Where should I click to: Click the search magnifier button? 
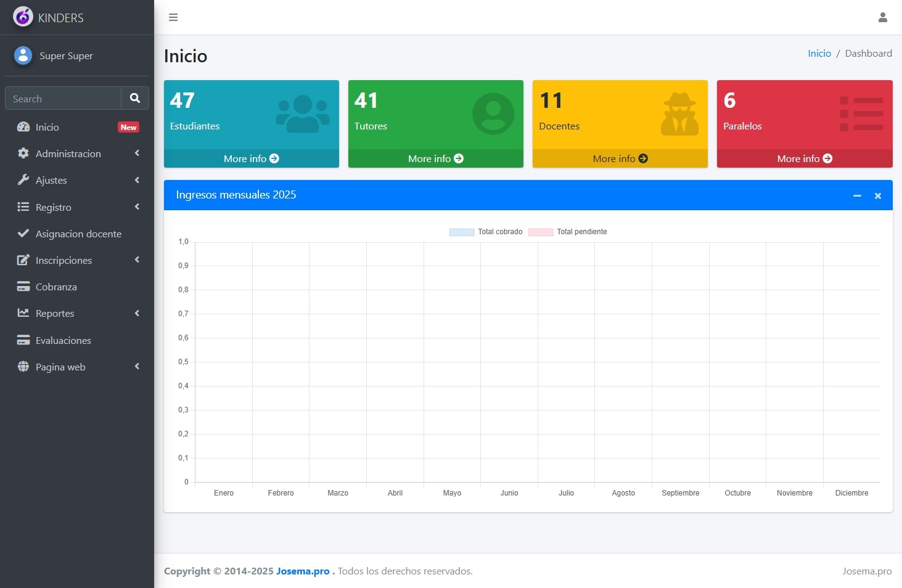(x=135, y=98)
